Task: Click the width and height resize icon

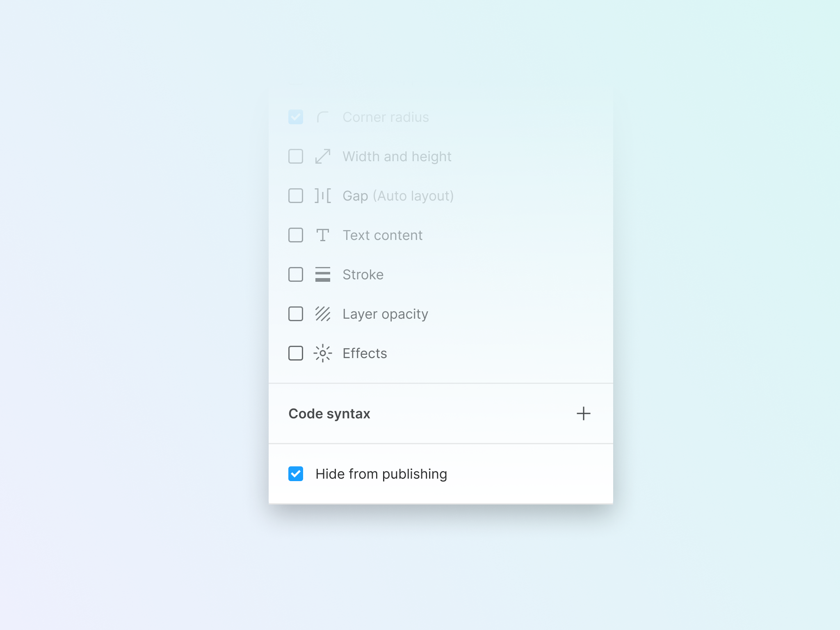Action: (324, 156)
